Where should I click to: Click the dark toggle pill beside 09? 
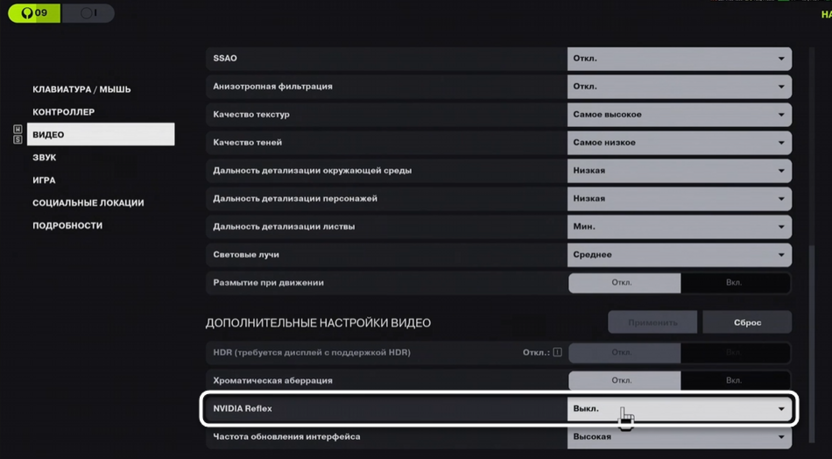point(88,13)
